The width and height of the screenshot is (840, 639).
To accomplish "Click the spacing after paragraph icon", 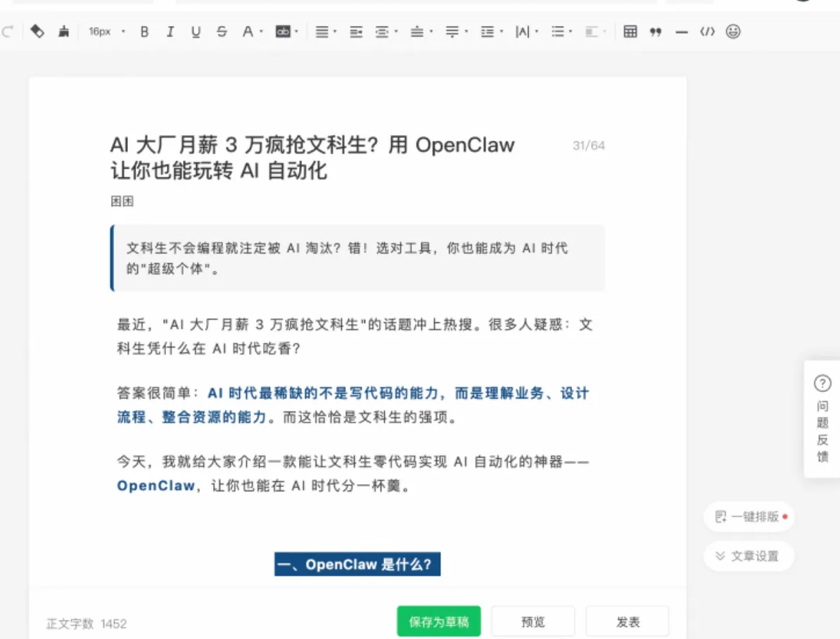I will [x=452, y=32].
